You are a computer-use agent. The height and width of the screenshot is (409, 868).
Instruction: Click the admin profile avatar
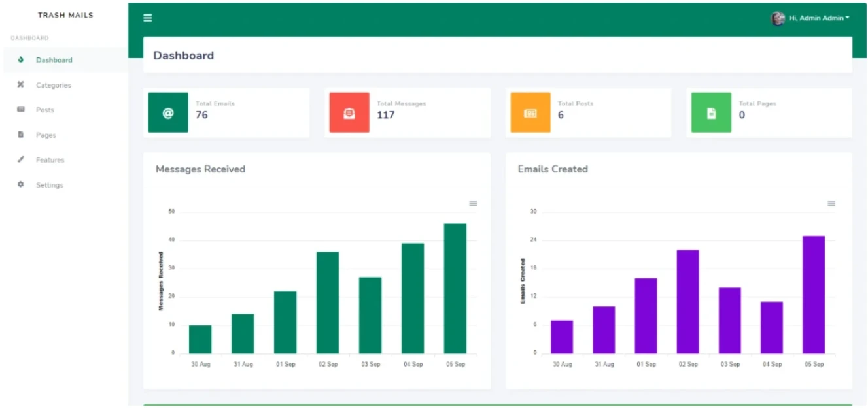point(777,18)
